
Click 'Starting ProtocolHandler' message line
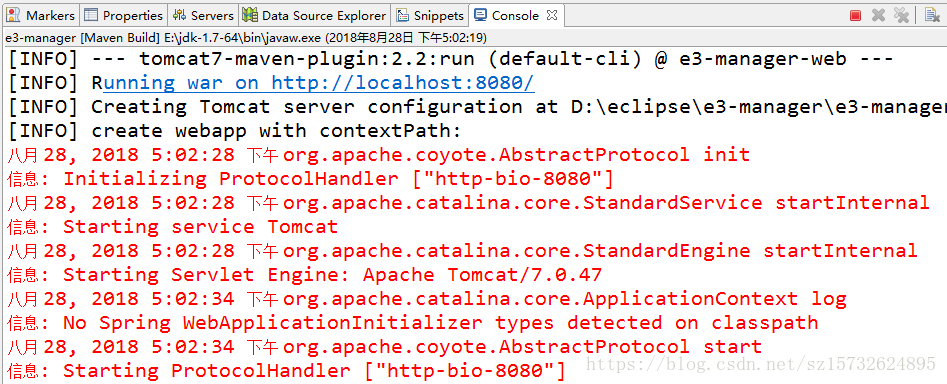[286, 371]
